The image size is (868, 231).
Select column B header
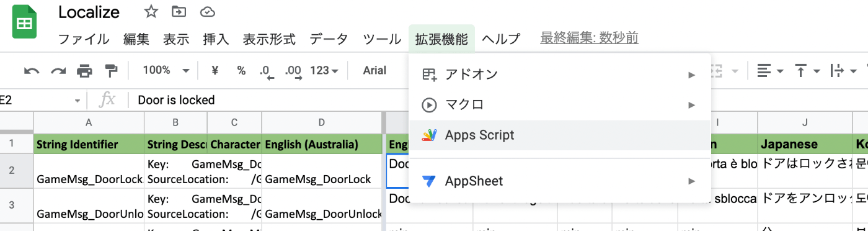coord(175,123)
